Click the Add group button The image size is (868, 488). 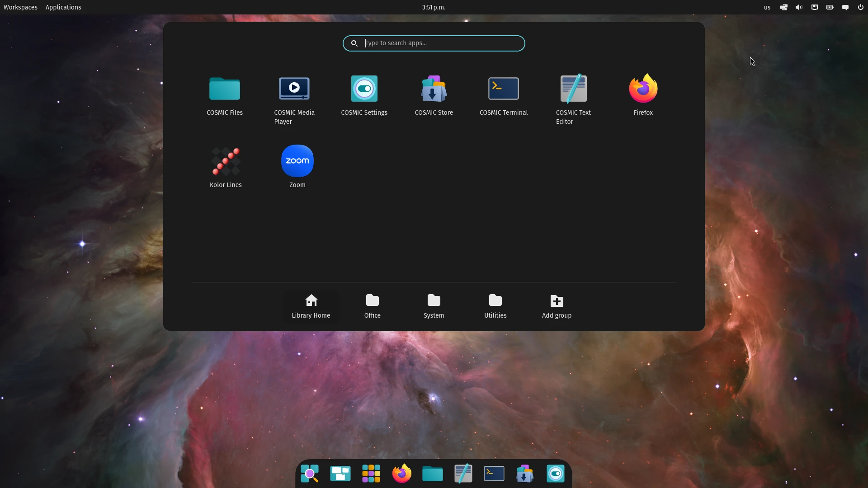point(556,305)
